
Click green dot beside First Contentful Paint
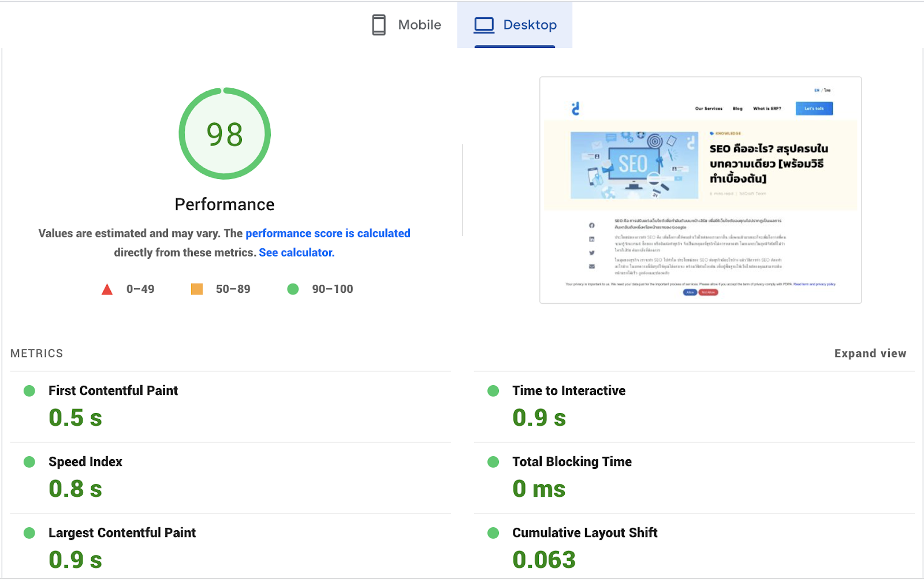[29, 391]
